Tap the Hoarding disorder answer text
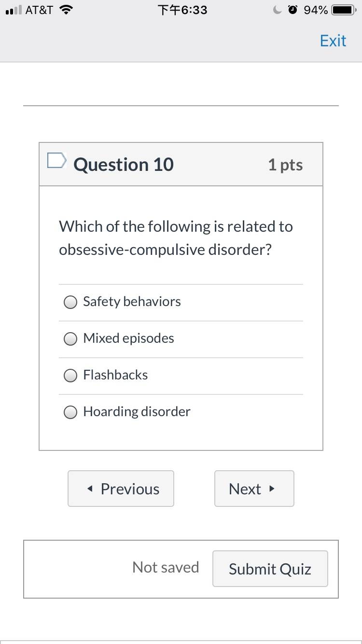The height and width of the screenshot is (644, 362). click(x=137, y=411)
